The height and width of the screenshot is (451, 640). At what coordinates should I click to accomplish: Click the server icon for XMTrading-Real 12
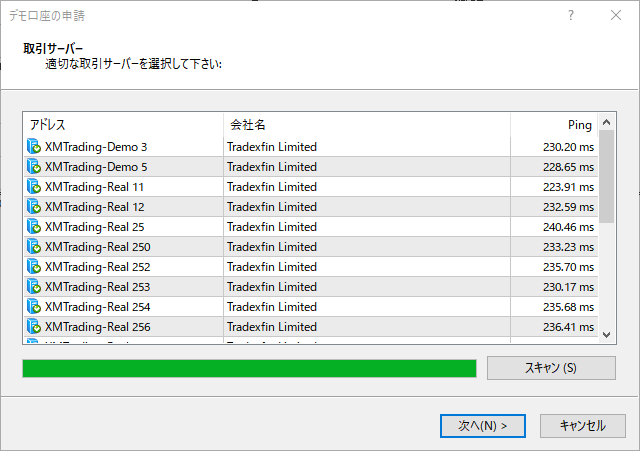click(34, 207)
